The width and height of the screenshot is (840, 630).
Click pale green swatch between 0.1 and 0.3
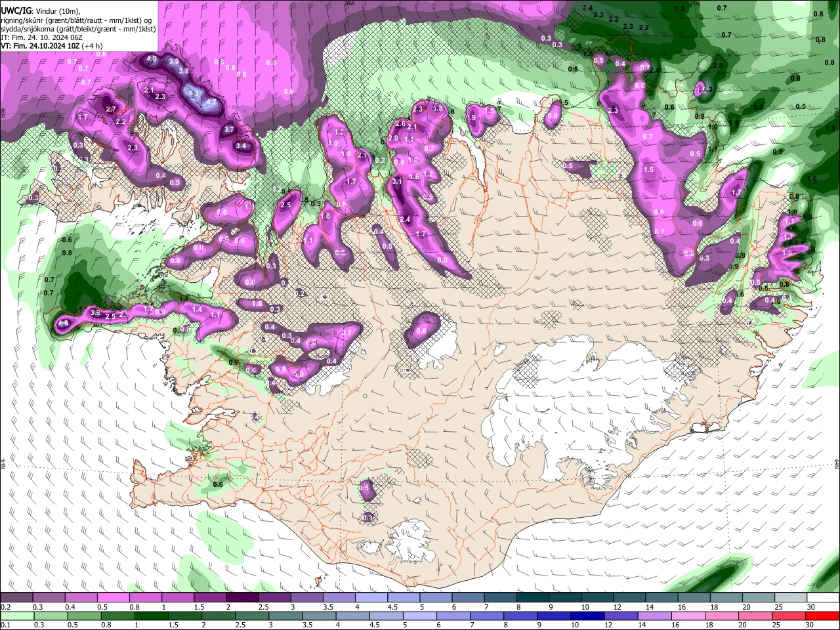click(16, 616)
